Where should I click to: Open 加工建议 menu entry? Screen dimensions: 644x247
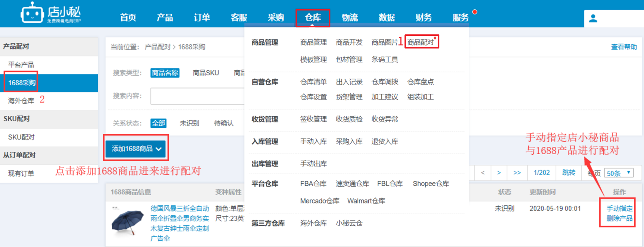coord(385,97)
